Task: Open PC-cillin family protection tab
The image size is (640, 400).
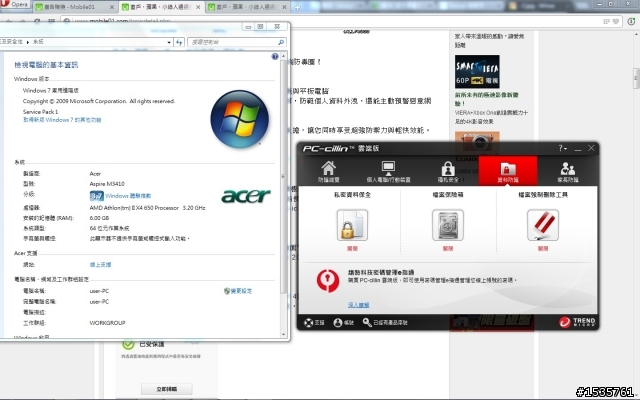Action: click(567, 171)
